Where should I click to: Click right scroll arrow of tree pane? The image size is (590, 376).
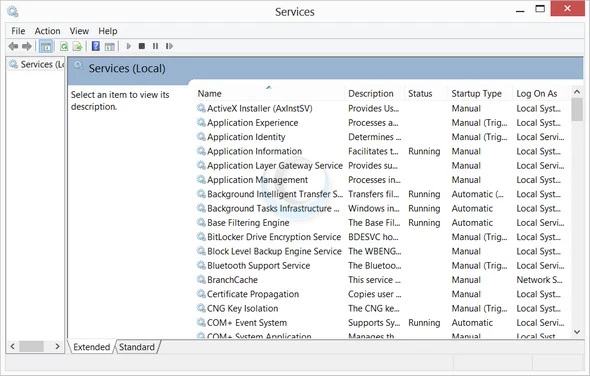57,346
